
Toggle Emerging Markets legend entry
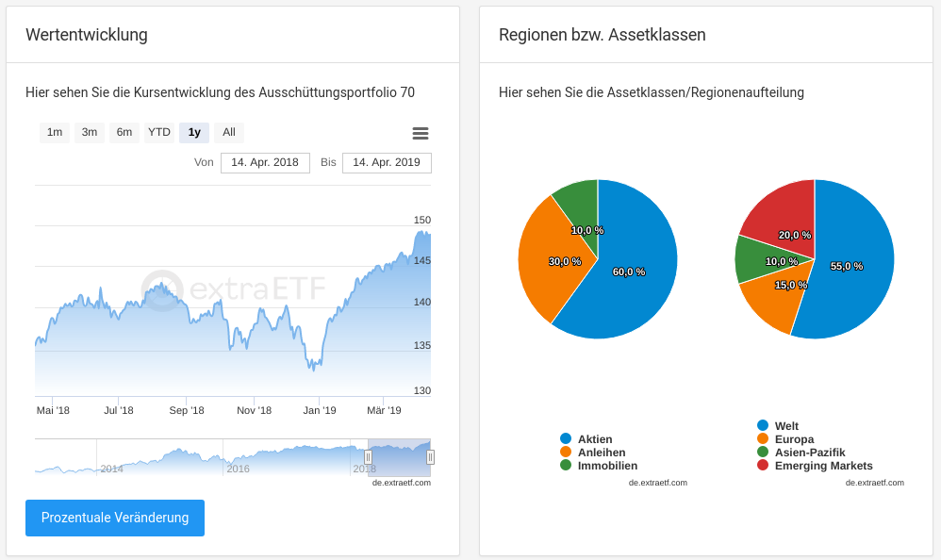822,466
